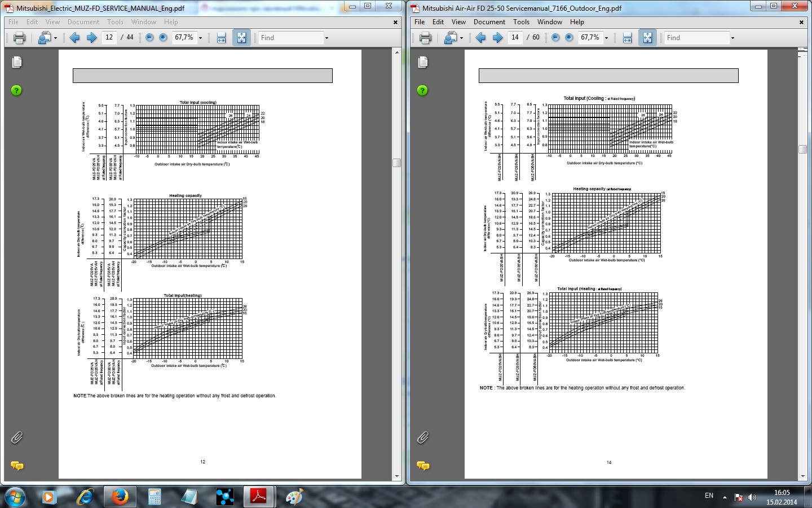
Task: Zoom in using the plus icon in the right window
Action: [x=569, y=37]
